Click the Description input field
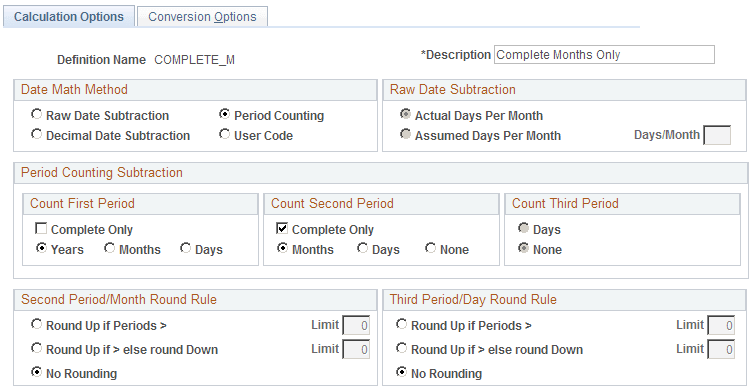Viewport: 754px width, 391px height. click(604, 55)
